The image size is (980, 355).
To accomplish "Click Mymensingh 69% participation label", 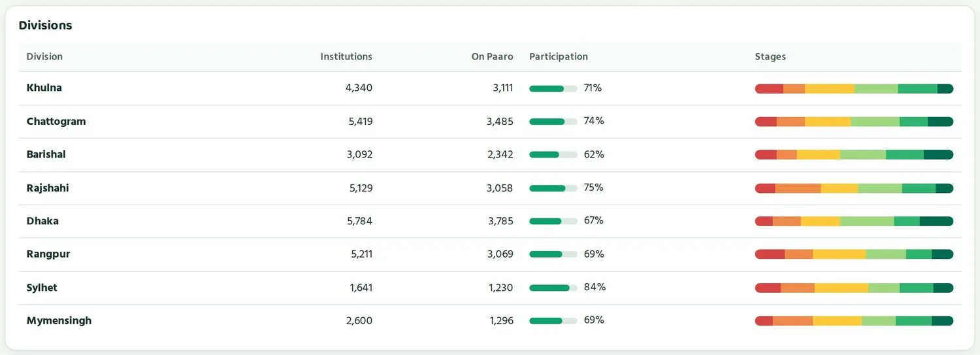I will tap(594, 320).
